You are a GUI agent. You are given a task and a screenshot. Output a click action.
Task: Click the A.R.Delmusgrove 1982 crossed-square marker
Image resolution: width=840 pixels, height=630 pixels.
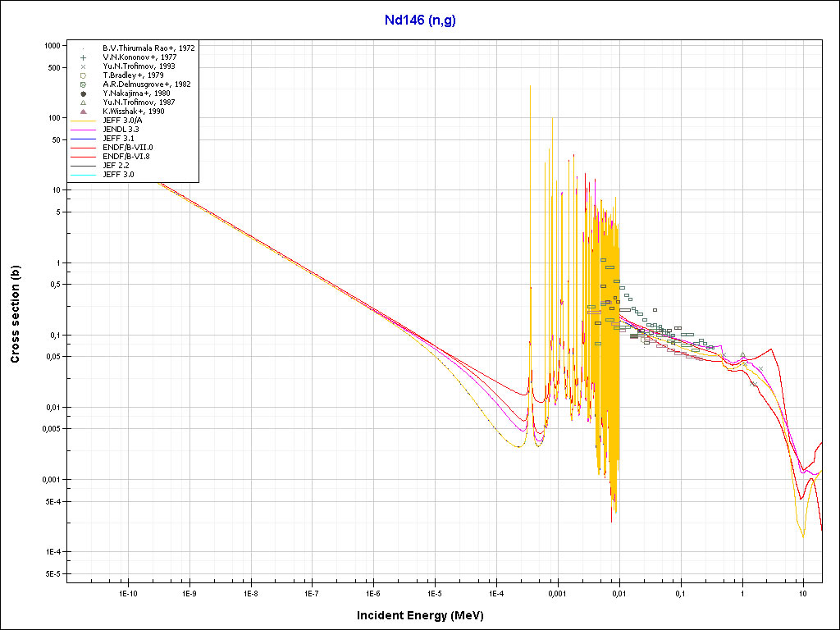[x=84, y=84]
